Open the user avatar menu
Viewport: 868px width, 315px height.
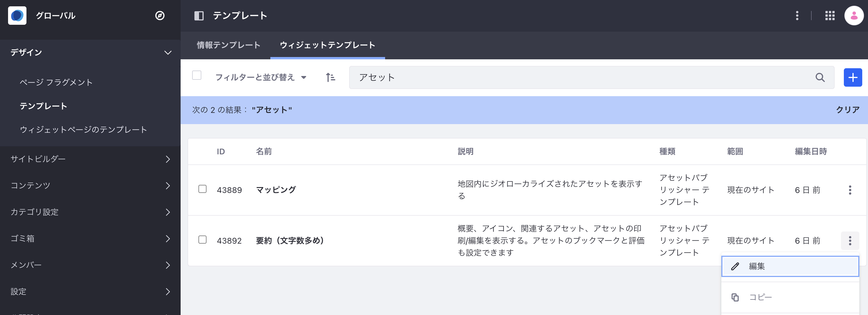[854, 16]
